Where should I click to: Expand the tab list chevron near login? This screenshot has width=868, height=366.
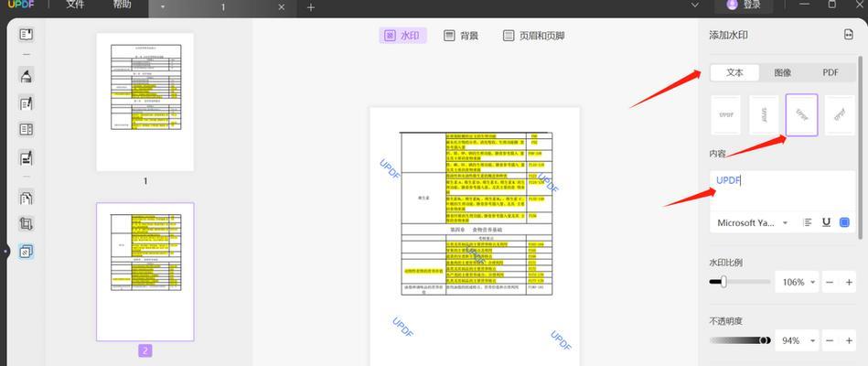click(696, 5)
